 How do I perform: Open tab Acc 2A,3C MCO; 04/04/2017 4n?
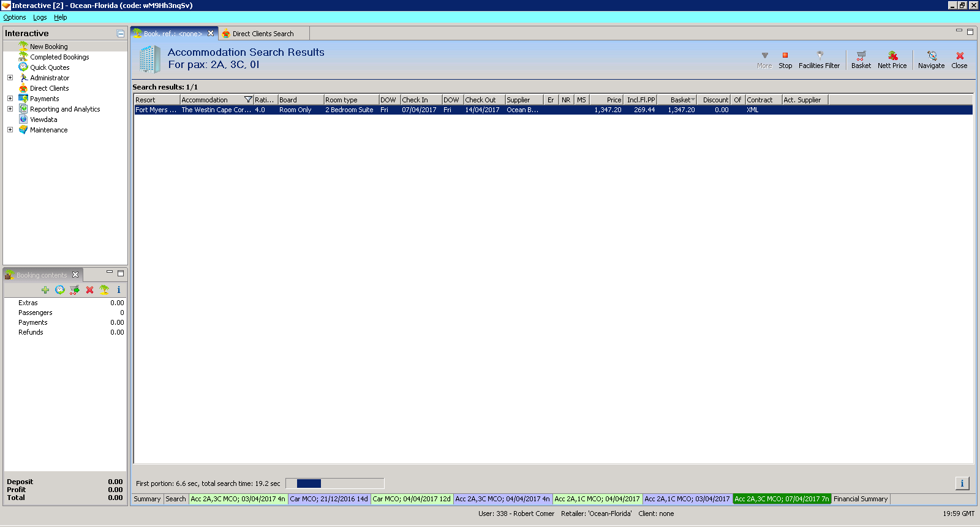tap(503, 499)
